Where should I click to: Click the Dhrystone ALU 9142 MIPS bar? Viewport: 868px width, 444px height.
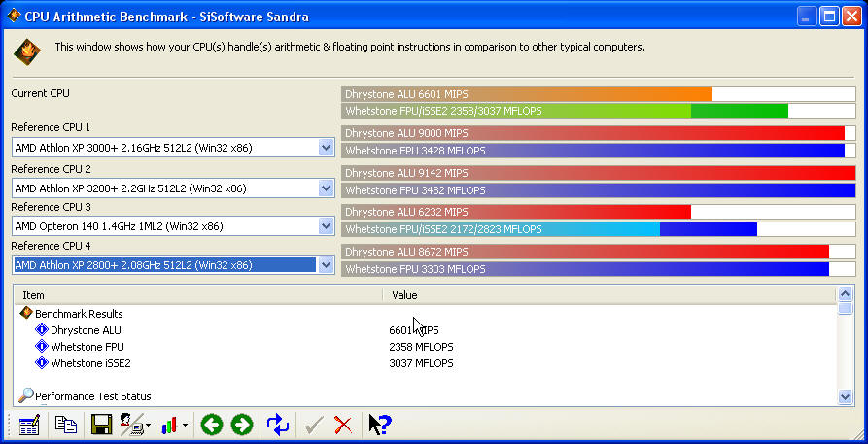(599, 173)
